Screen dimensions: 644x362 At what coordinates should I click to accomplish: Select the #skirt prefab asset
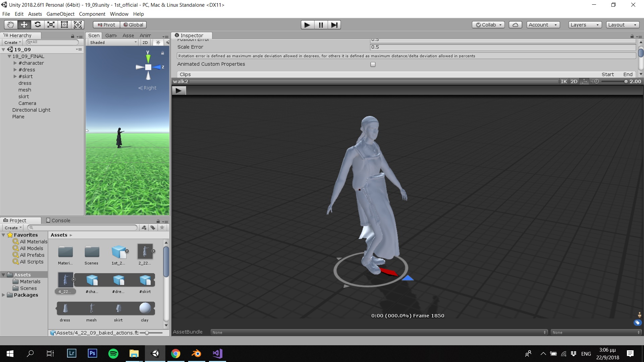click(145, 280)
